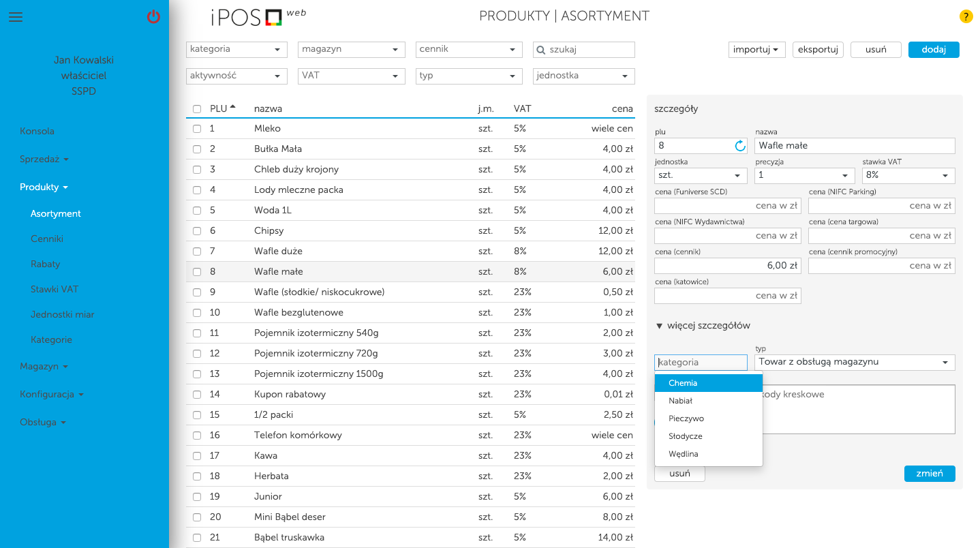Check the box next to Chipsy
Image resolution: width=980 pixels, height=548 pixels.
click(197, 231)
